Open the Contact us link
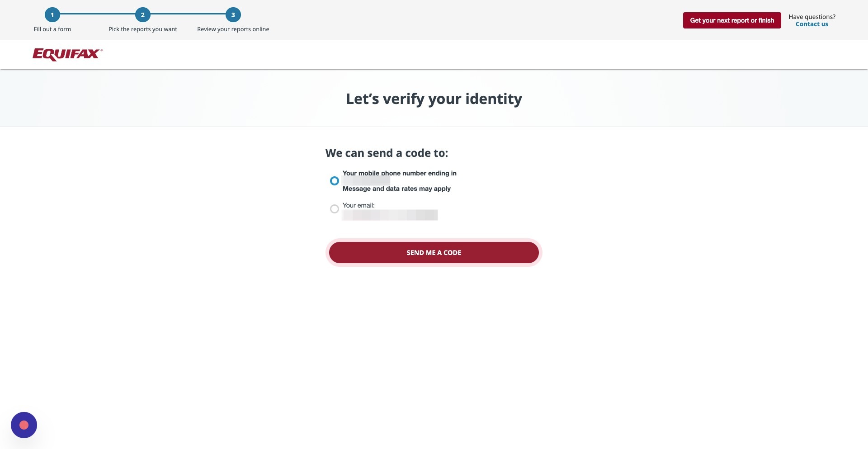This screenshot has height=449, width=868. (812, 24)
